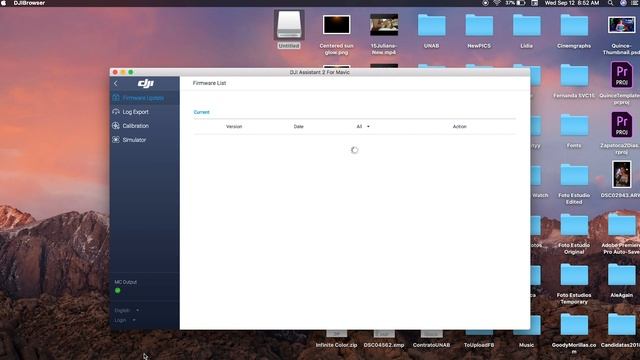Open the DJIBrowser menu in menu bar
This screenshot has width=640, height=360.
(x=29, y=3)
